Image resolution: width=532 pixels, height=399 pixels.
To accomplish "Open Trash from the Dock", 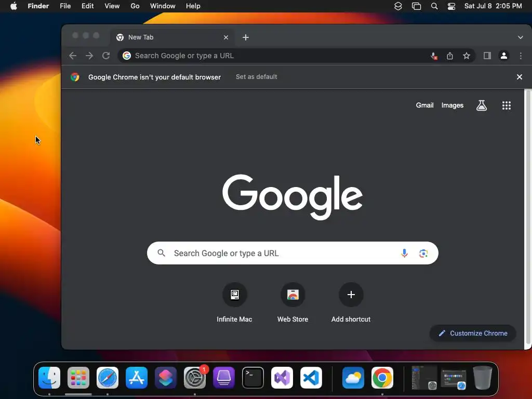I will pyautogui.click(x=483, y=378).
